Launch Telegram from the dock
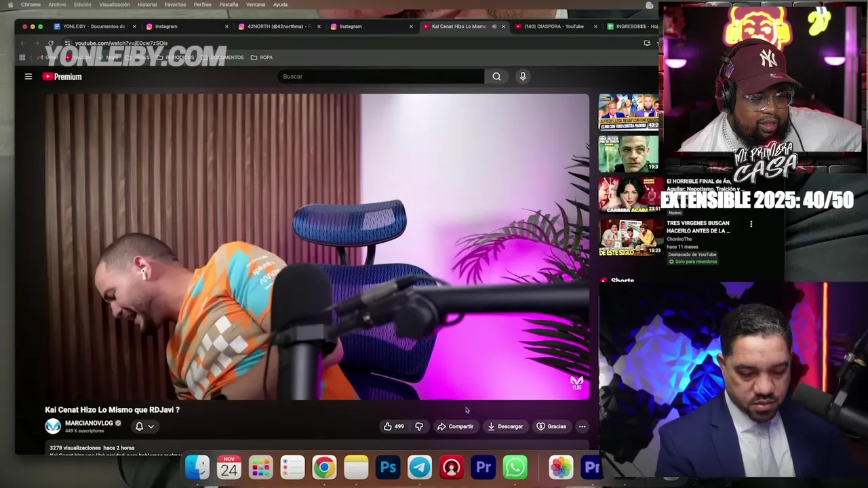Image resolution: width=868 pixels, height=488 pixels. coord(420,467)
